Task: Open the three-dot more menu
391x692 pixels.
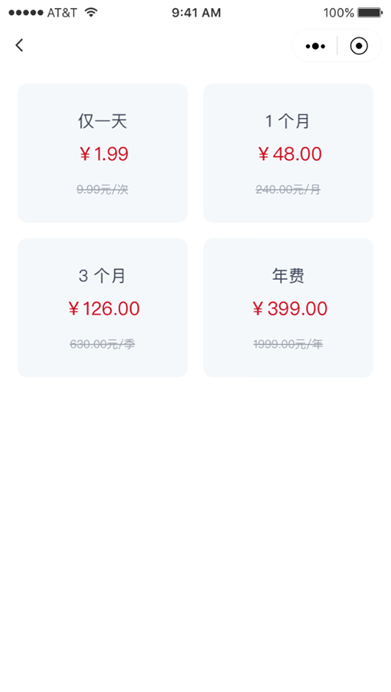Action: click(x=315, y=46)
